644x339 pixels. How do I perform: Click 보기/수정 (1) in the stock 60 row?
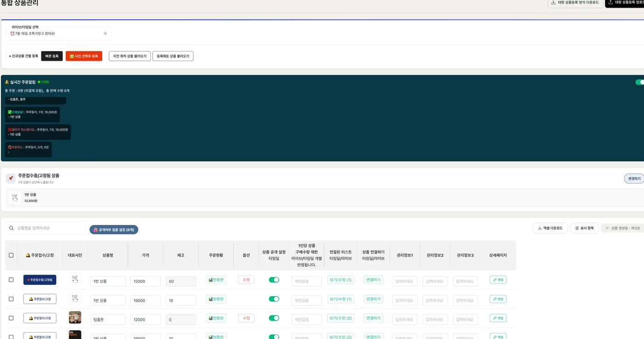(x=341, y=280)
